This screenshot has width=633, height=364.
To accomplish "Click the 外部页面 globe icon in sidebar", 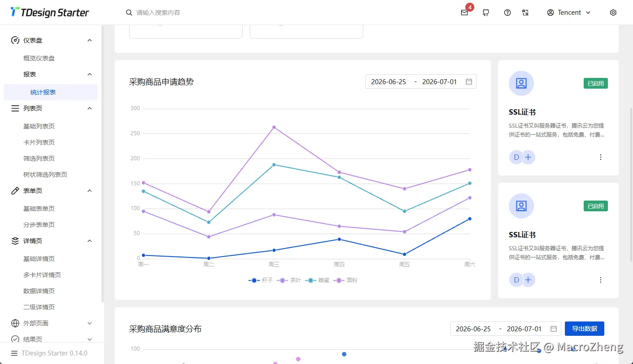I will coord(15,323).
